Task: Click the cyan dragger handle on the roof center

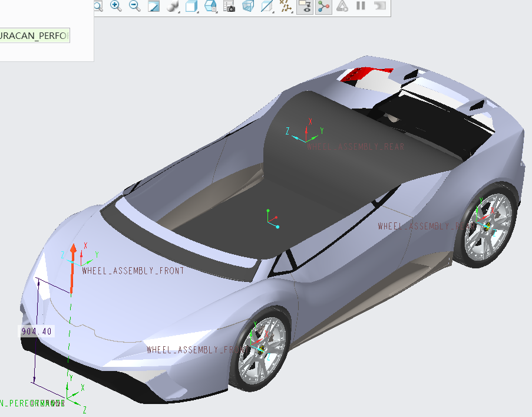Action: tap(277, 227)
